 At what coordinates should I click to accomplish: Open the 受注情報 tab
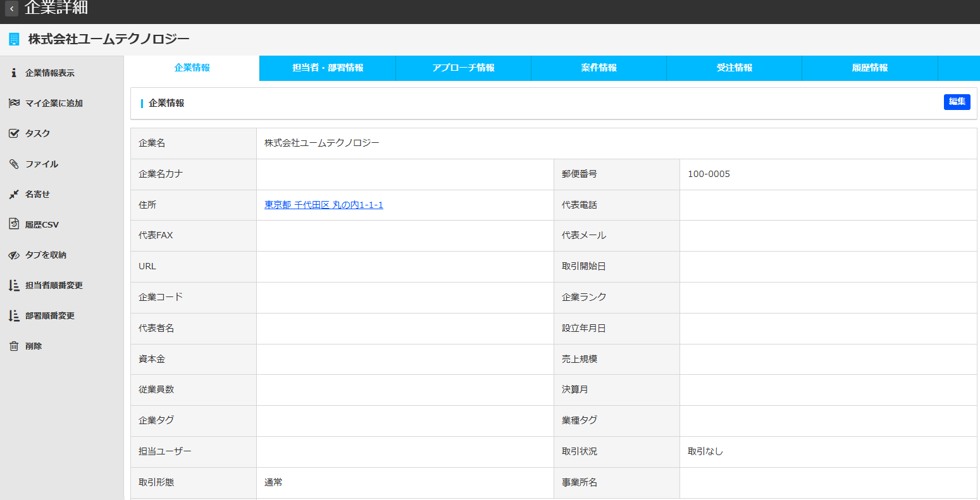tap(734, 68)
